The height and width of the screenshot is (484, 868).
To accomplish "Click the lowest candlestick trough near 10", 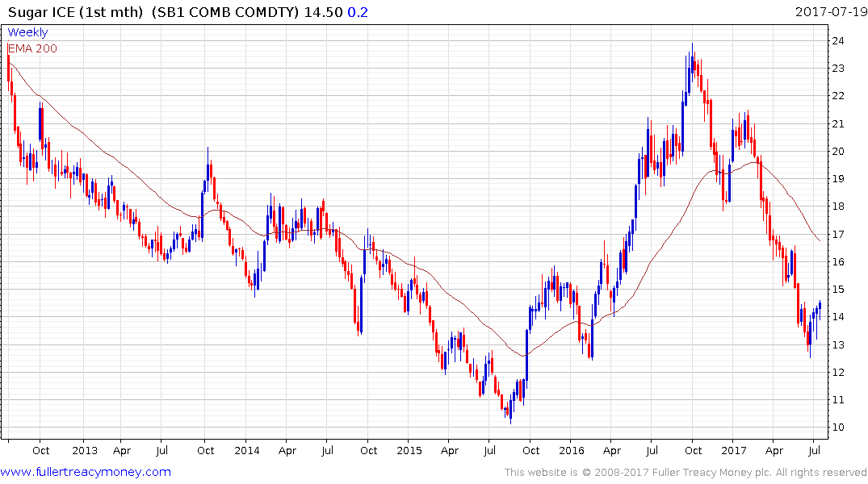I will (x=509, y=419).
